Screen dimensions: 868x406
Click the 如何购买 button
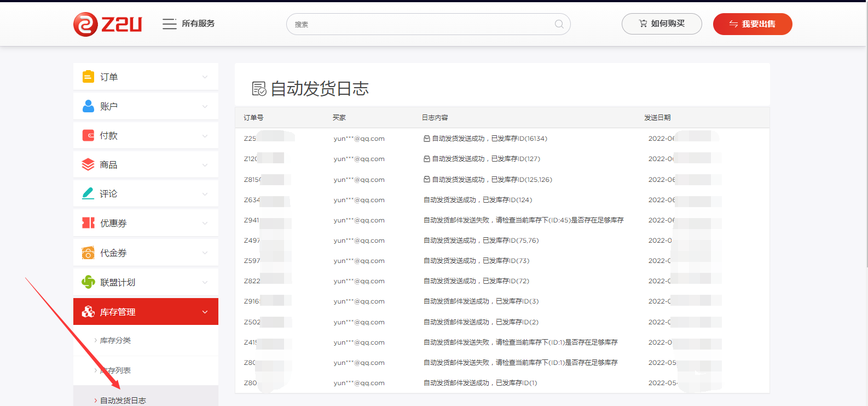662,24
